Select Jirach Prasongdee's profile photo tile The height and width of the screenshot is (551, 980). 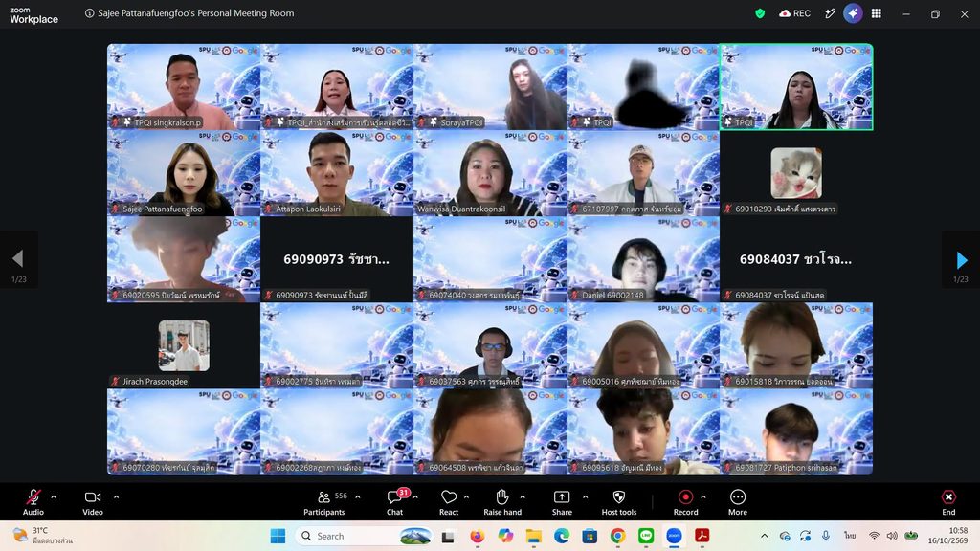pos(184,345)
